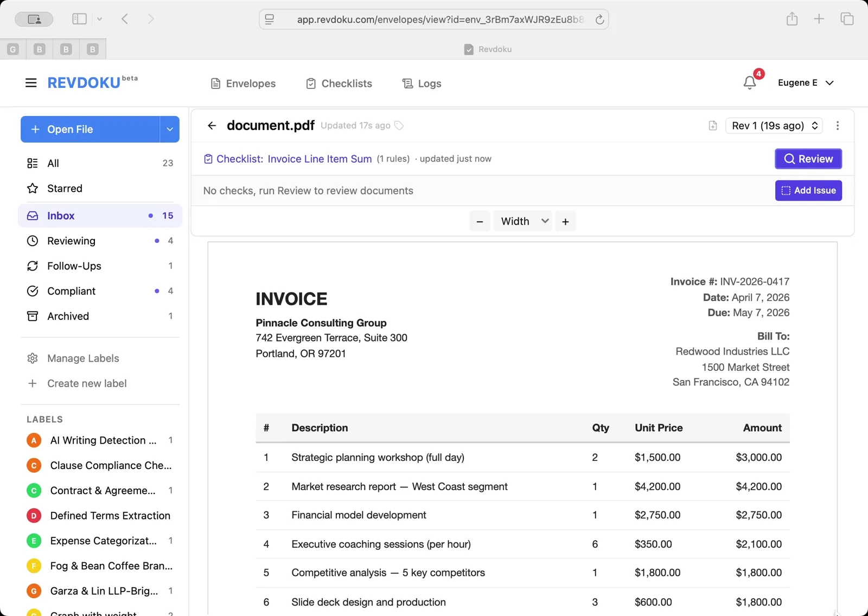Click the Review button
The height and width of the screenshot is (616, 868).
(808, 158)
